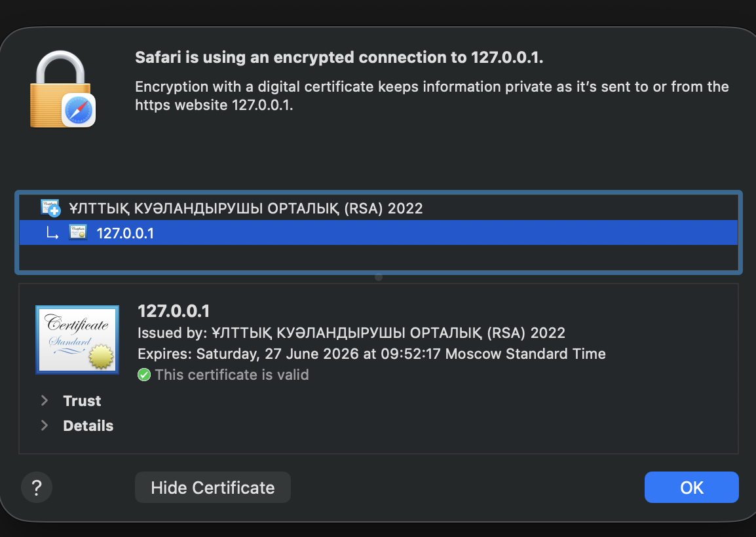
Task: Click the Safari compass badge on the padlock
Action: [x=79, y=109]
